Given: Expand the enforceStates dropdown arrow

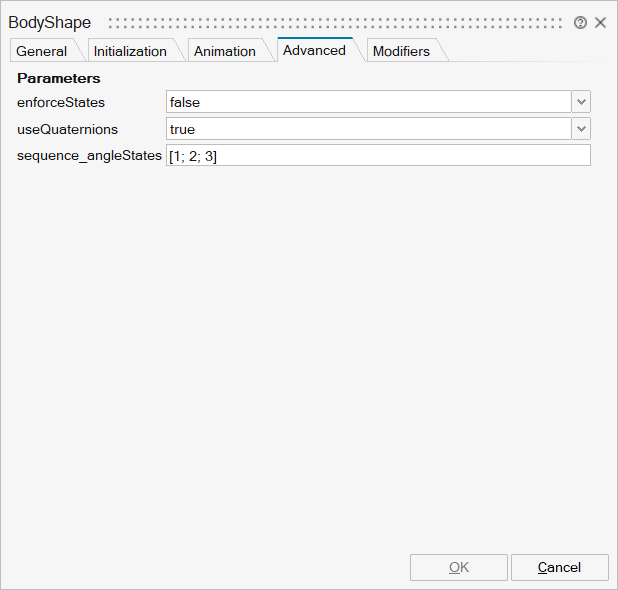Looking at the screenshot, I should pos(581,102).
